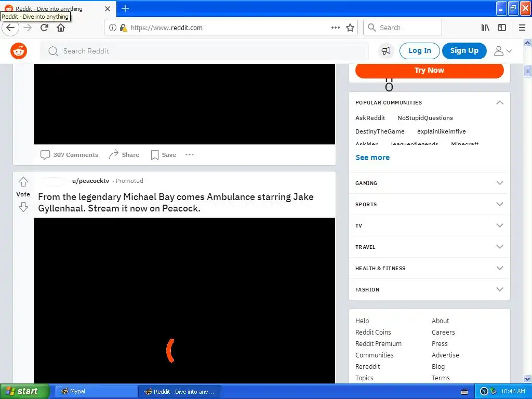Click the browser Search box
The height and width of the screenshot is (399, 532).
point(403,28)
